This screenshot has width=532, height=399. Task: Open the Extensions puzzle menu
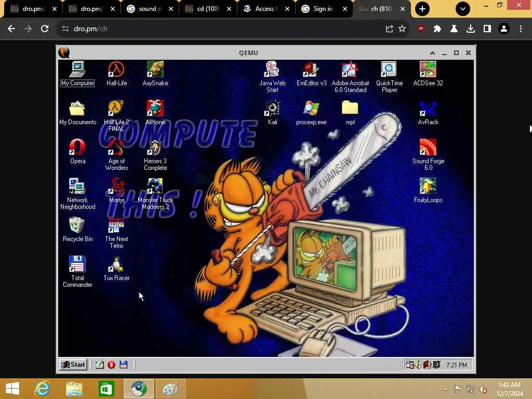tap(437, 29)
